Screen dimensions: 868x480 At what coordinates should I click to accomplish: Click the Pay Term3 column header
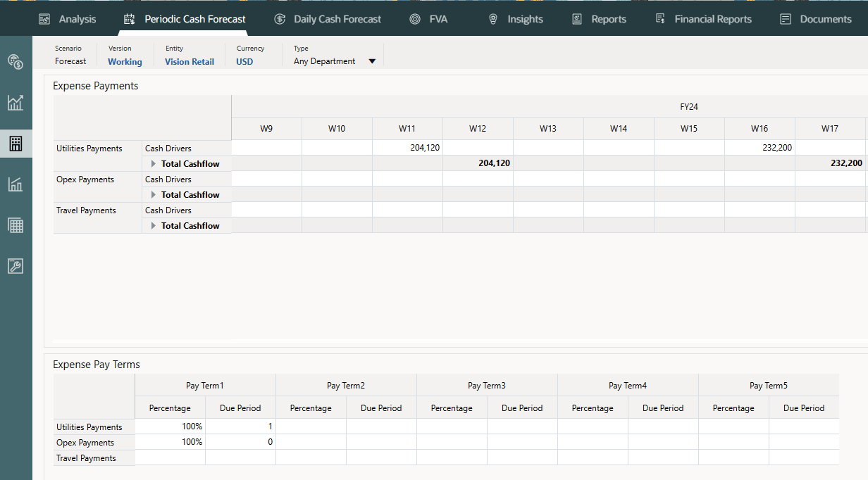coord(487,386)
